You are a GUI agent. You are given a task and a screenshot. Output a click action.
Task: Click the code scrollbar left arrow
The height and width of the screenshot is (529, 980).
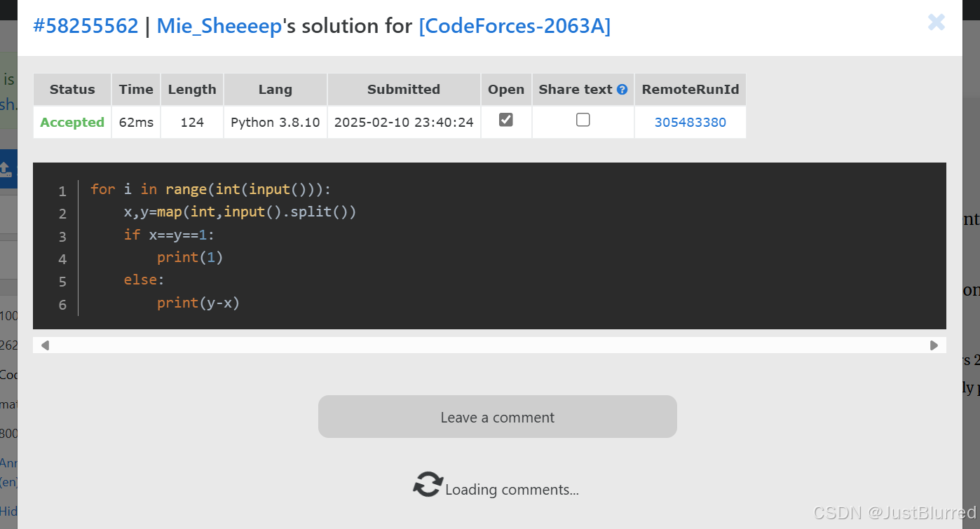[45, 345]
